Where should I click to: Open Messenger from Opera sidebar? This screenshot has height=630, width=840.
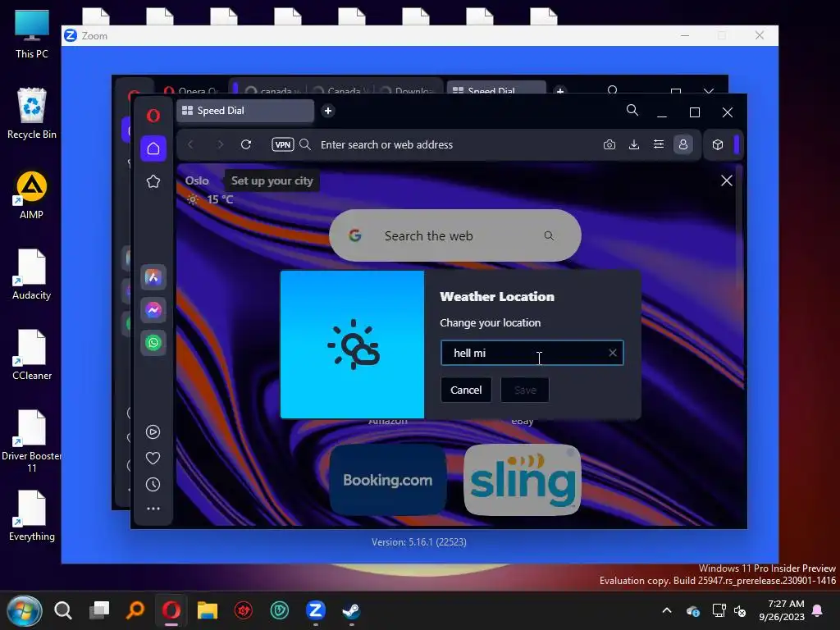153,310
